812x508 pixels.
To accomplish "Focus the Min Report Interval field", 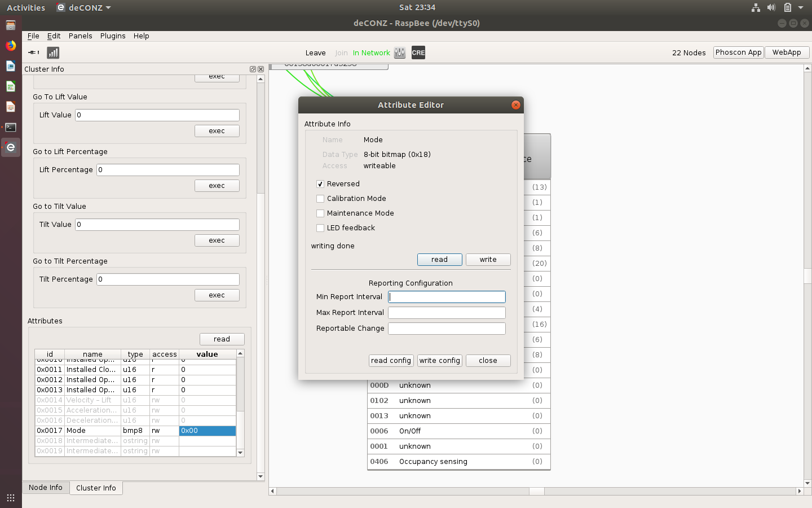I will [x=447, y=297].
